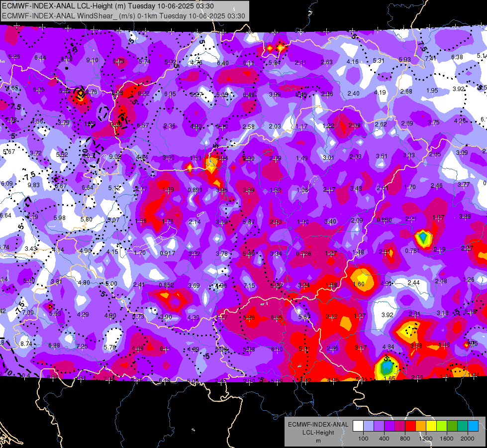Click the wind shear value 6.38
This screenshot has height=448, width=487.
coord(457,57)
